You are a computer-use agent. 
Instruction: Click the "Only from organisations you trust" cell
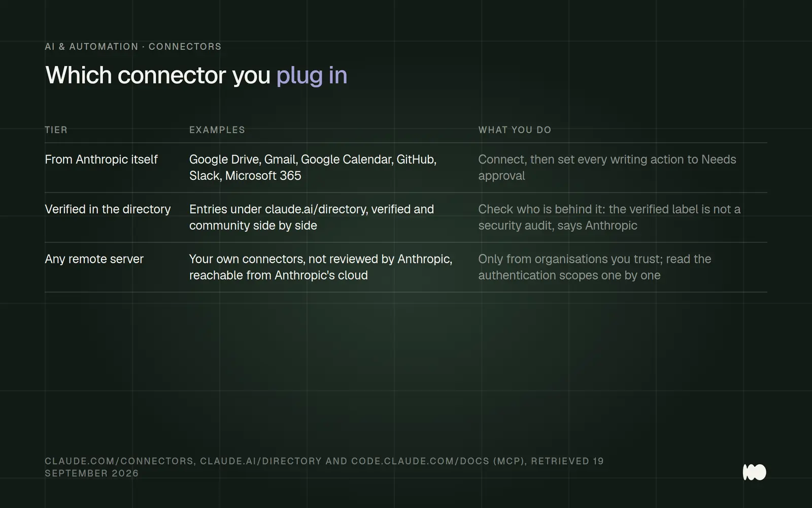pos(595,267)
